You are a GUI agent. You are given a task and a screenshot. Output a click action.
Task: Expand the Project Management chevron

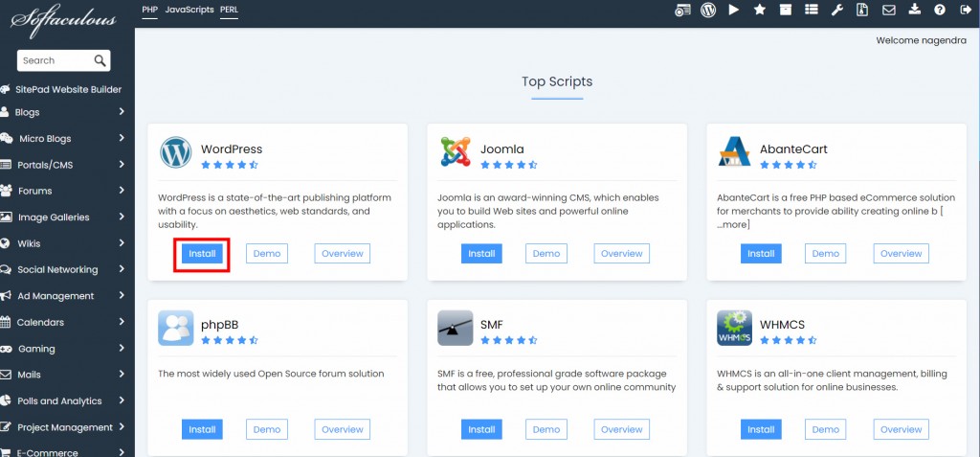pyautogui.click(x=122, y=426)
